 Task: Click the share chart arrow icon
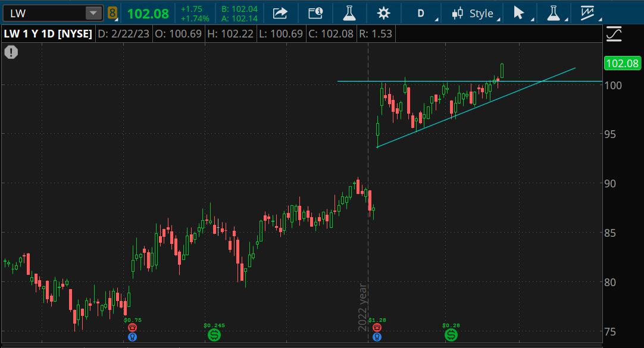[280, 12]
